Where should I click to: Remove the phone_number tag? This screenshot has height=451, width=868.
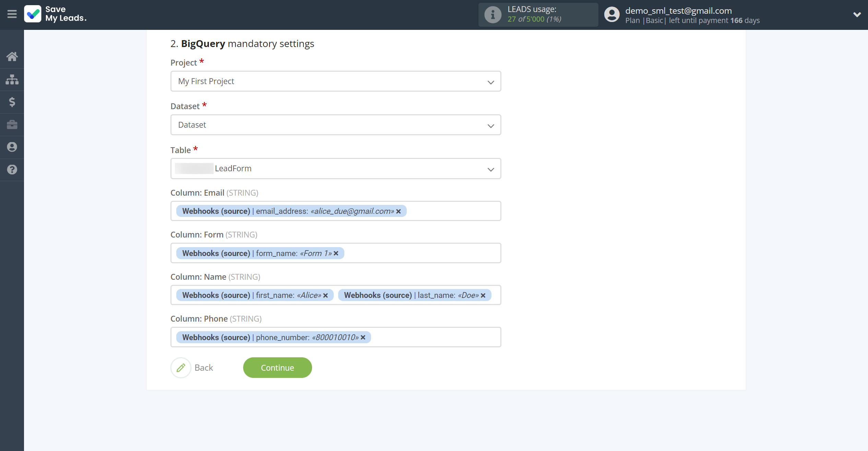(x=363, y=337)
